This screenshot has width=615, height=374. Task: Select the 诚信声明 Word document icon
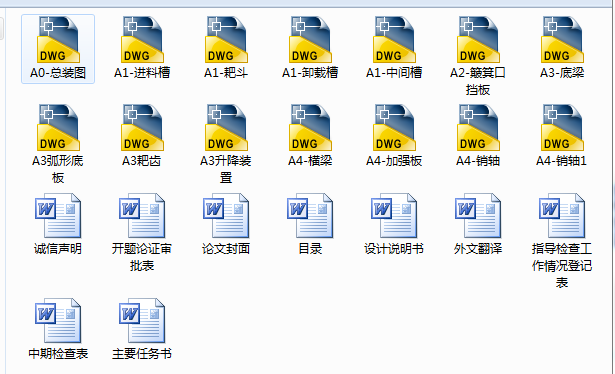tap(58, 215)
